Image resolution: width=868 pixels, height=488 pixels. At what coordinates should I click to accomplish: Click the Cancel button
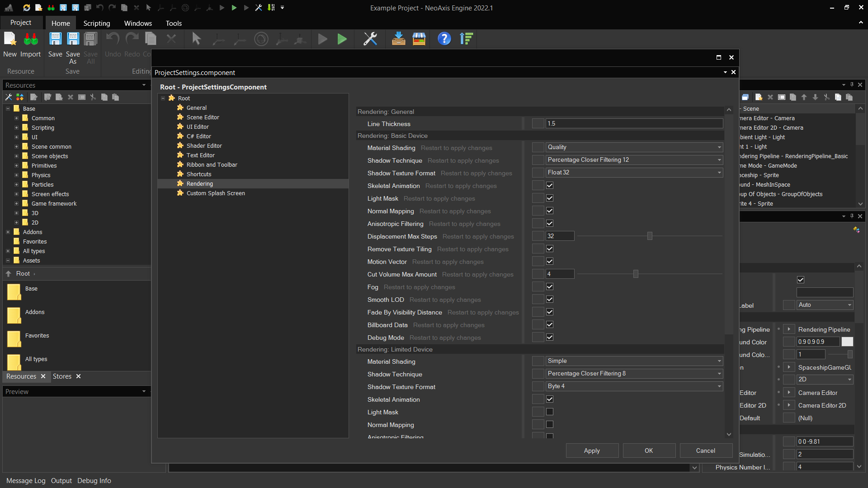(705, 450)
